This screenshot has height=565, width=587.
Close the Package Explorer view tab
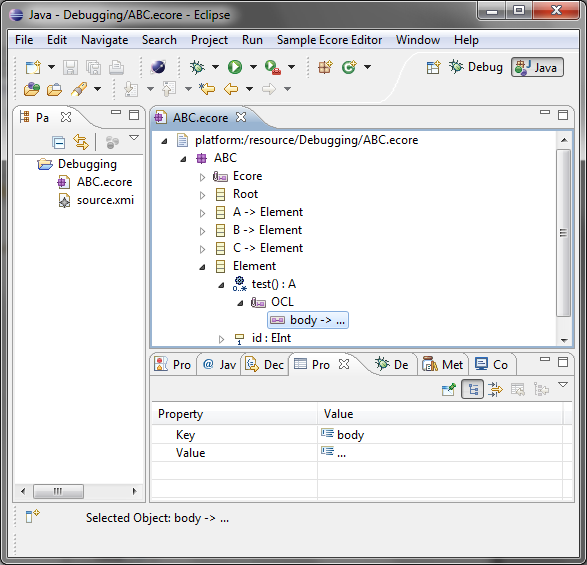point(66,117)
